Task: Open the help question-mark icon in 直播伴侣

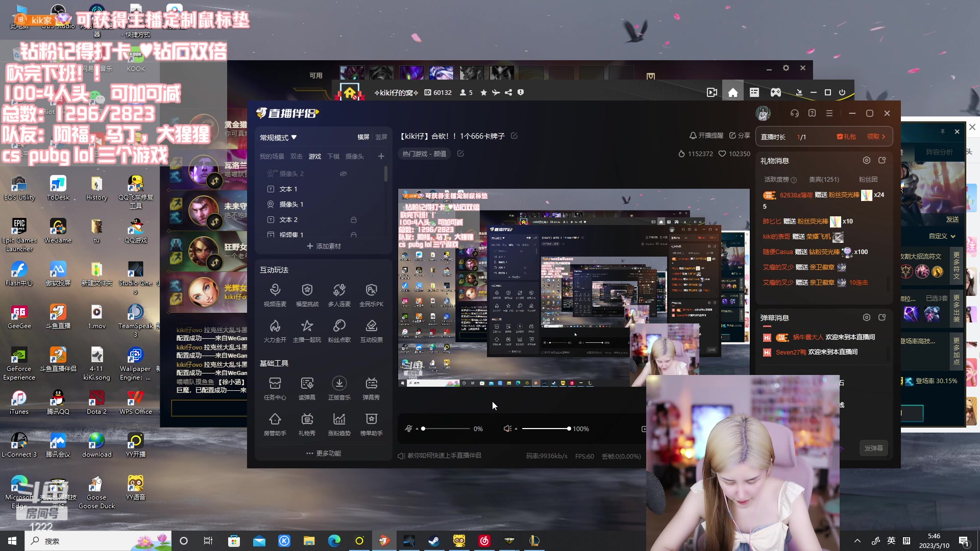Action: point(812,113)
